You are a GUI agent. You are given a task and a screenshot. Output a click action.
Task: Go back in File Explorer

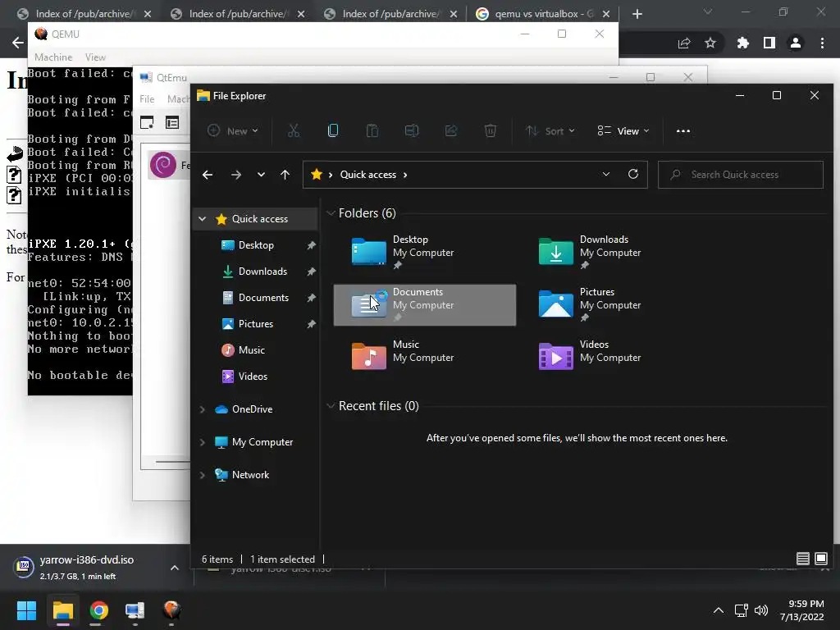[208, 175]
